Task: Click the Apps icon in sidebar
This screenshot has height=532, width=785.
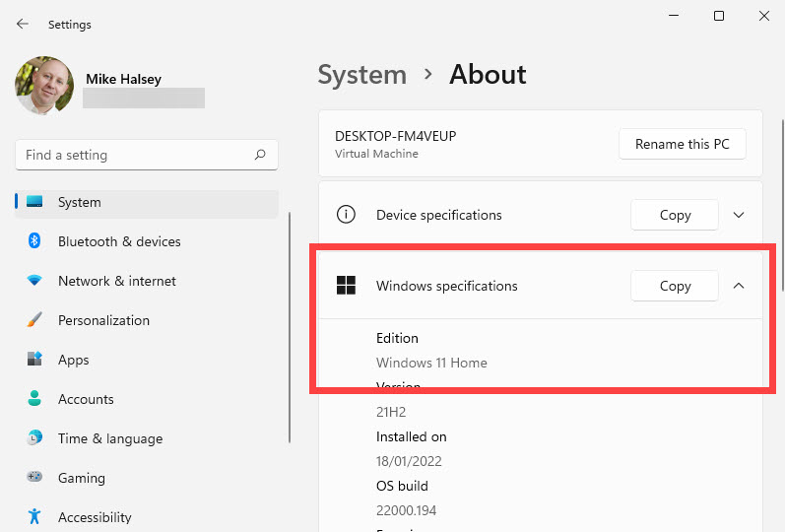Action: (x=34, y=359)
